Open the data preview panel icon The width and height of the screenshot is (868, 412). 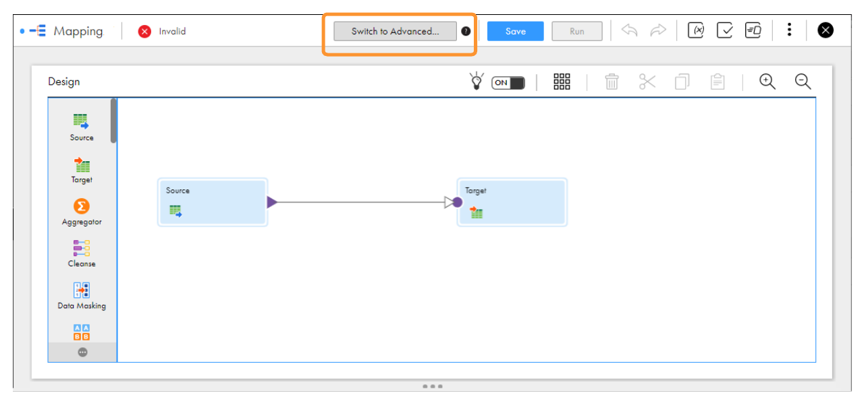(753, 30)
